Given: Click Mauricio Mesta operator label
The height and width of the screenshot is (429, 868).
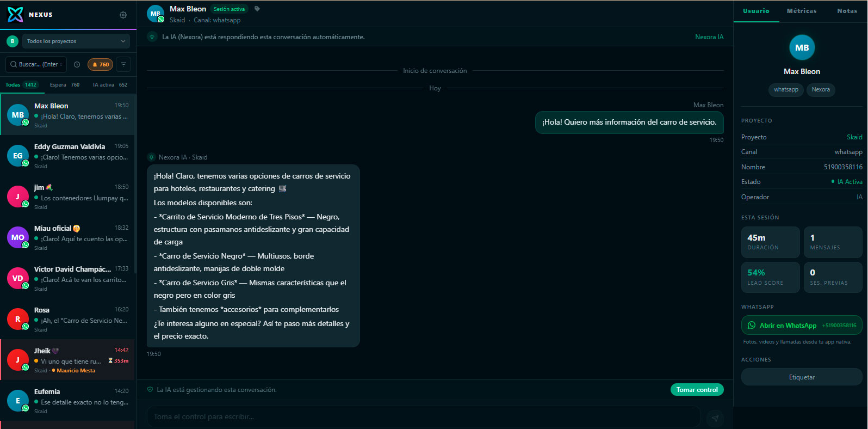Looking at the screenshot, I should (74, 371).
